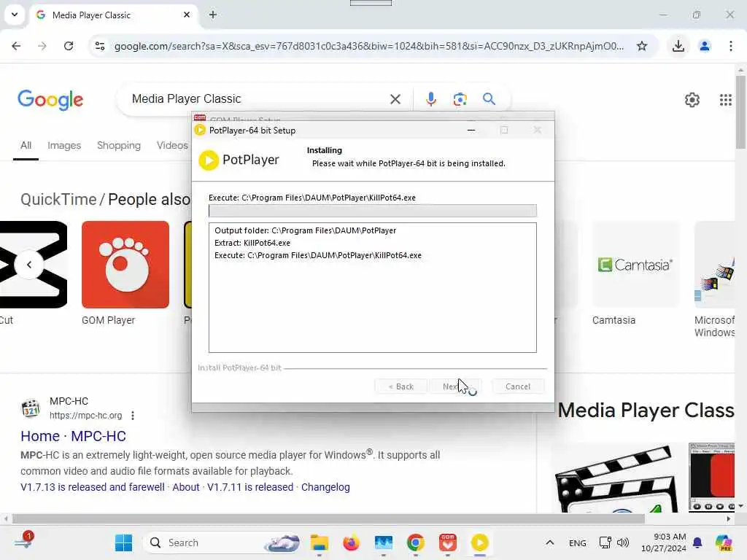Open the Chrome profile avatar

(704, 46)
